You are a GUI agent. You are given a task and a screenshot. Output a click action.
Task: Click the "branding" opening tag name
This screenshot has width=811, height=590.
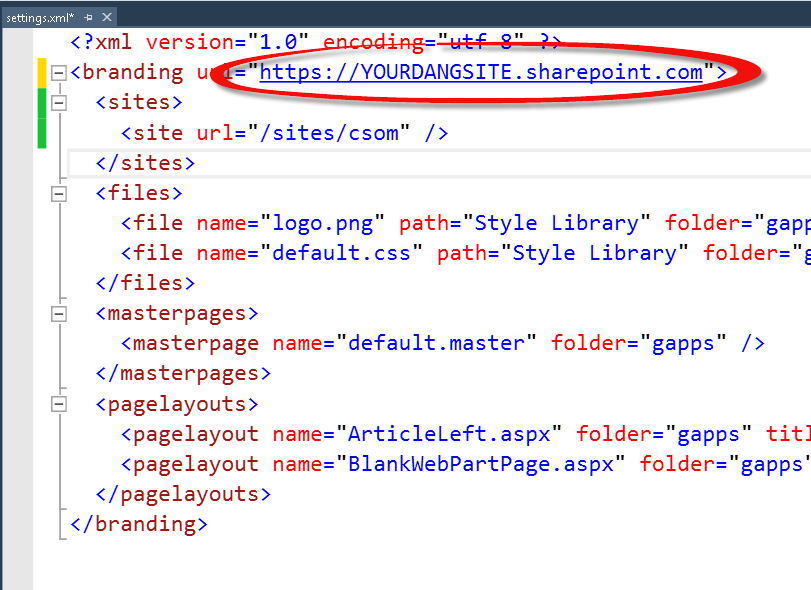coord(133,72)
